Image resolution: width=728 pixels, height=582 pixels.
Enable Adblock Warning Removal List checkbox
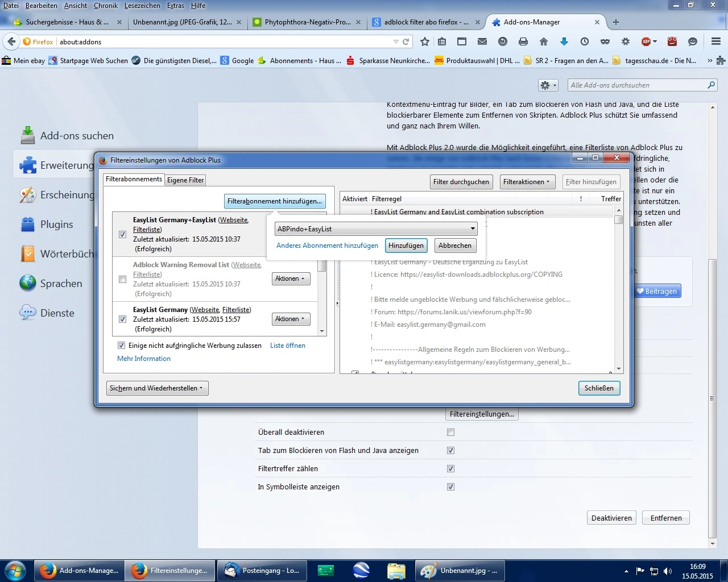click(x=122, y=279)
